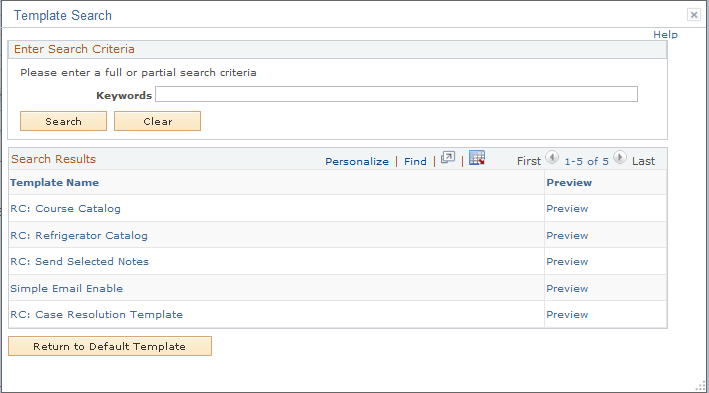
Task: Show next results with right arrow icon
Action: point(619,157)
